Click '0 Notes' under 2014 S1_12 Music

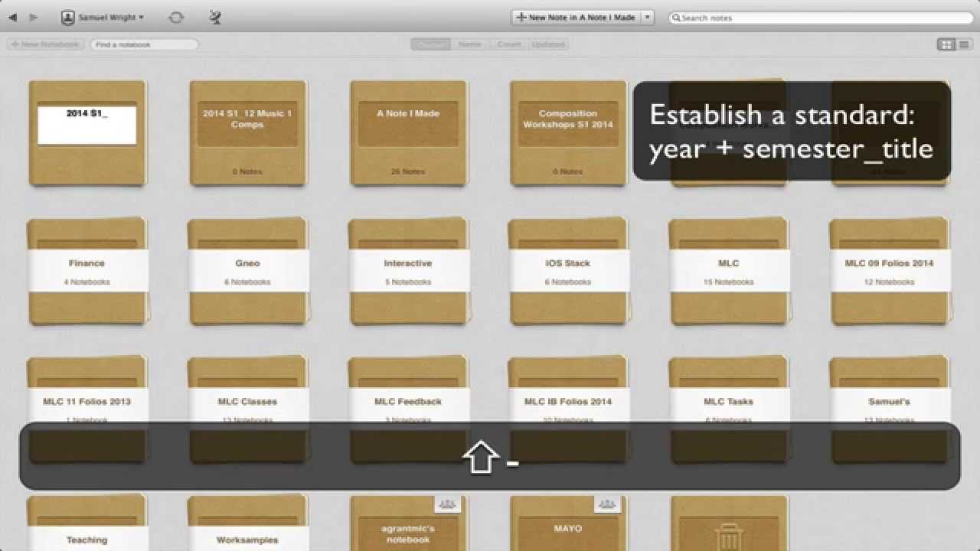point(247,171)
